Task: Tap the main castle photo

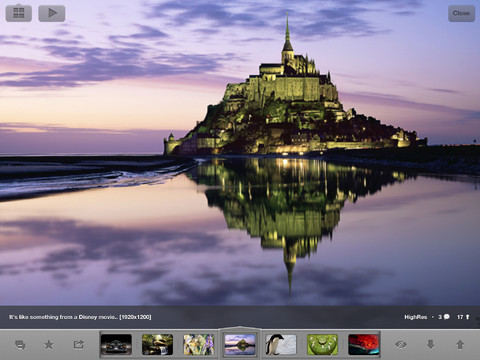Action: (240, 153)
